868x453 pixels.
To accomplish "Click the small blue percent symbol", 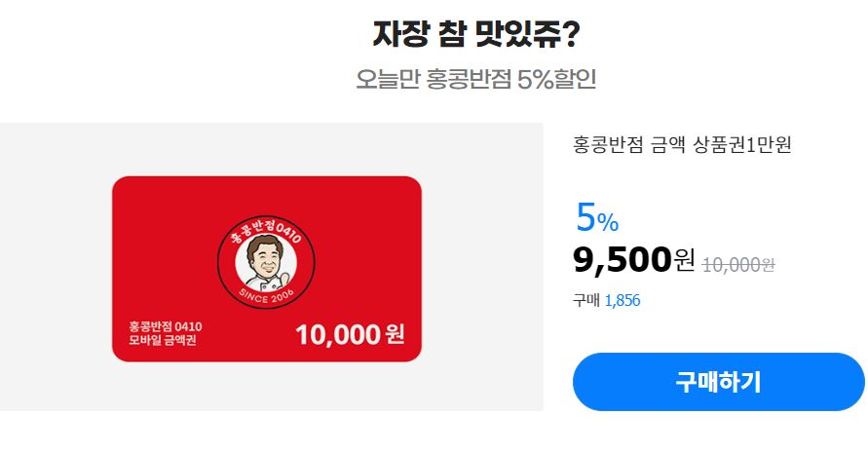I will (608, 223).
